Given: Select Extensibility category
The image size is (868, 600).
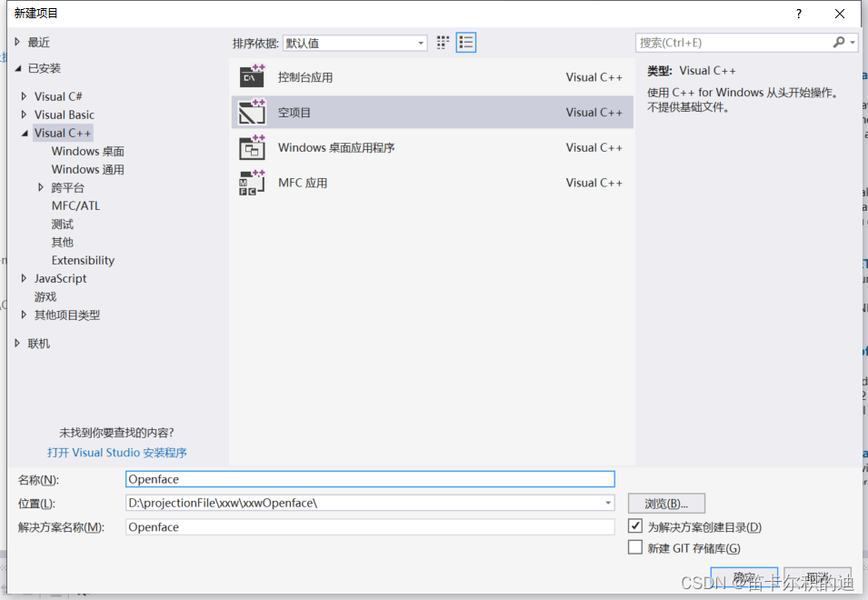Looking at the screenshot, I should (x=83, y=260).
